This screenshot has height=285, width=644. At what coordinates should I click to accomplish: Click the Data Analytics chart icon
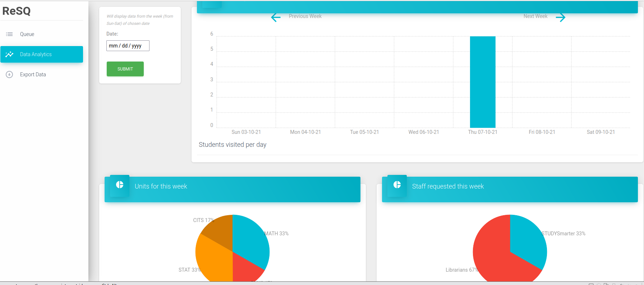coord(9,54)
